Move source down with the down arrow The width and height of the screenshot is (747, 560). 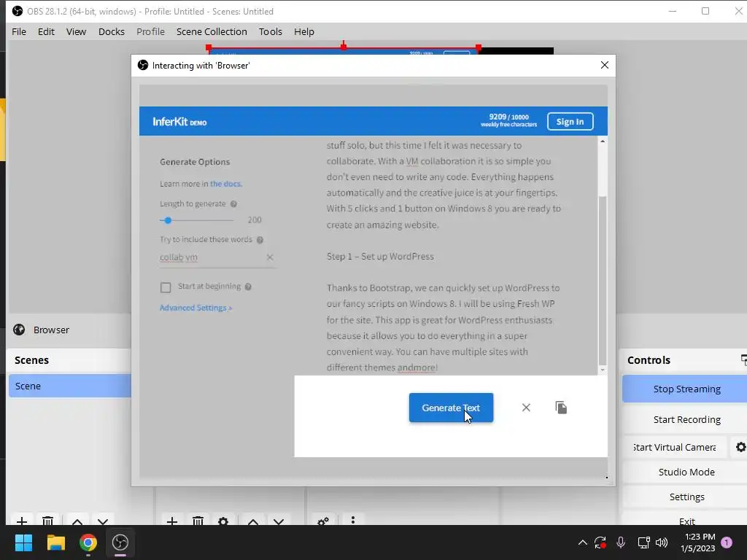[x=279, y=521]
